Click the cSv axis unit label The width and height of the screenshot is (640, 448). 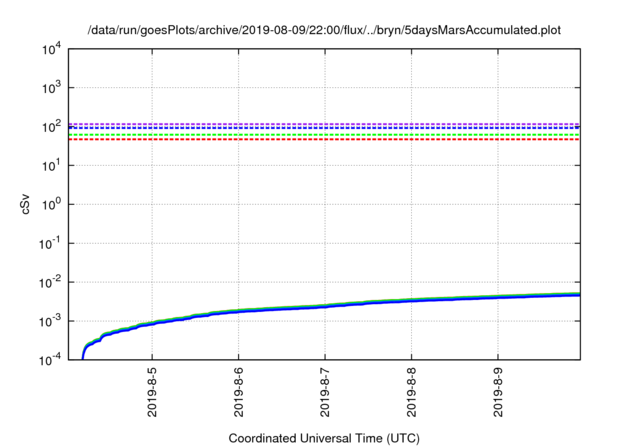tap(25, 204)
